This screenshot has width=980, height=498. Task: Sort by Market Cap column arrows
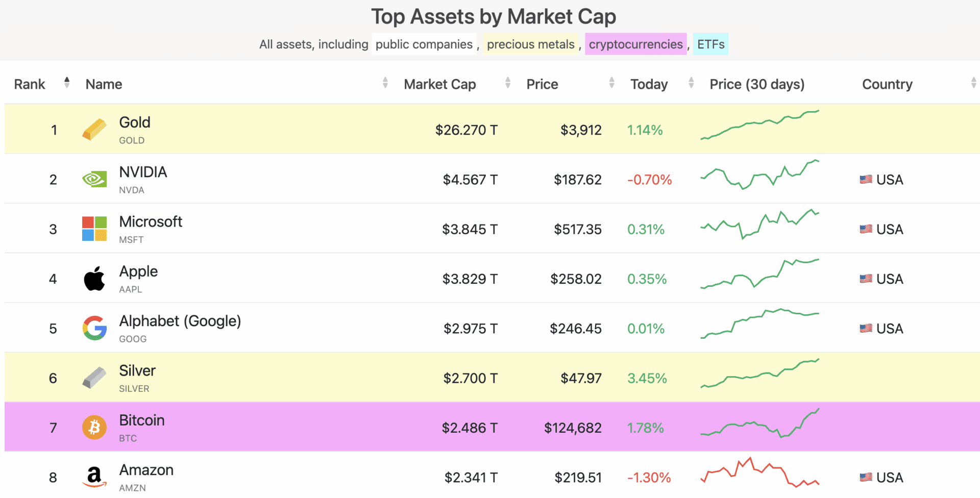click(507, 83)
